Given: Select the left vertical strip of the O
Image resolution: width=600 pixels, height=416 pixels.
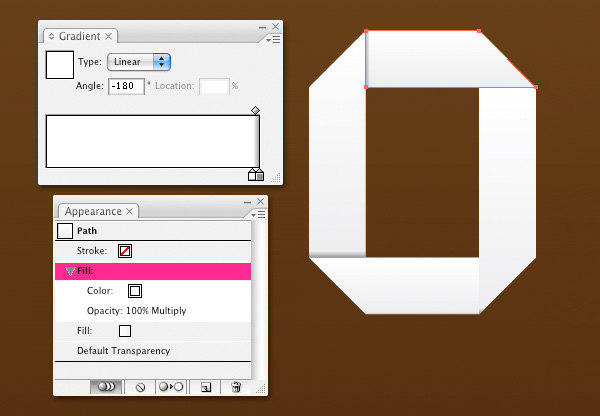Looking at the screenshot, I should point(337,153).
